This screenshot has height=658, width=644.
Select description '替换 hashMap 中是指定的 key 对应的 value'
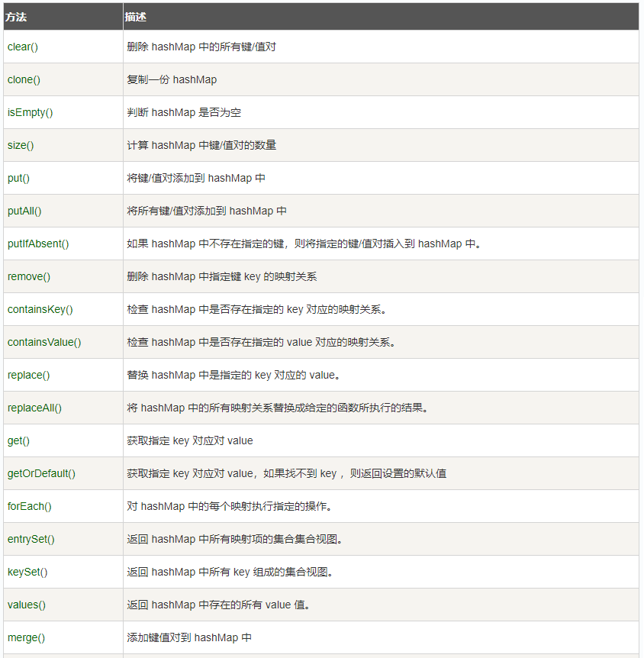tap(233, 375)
